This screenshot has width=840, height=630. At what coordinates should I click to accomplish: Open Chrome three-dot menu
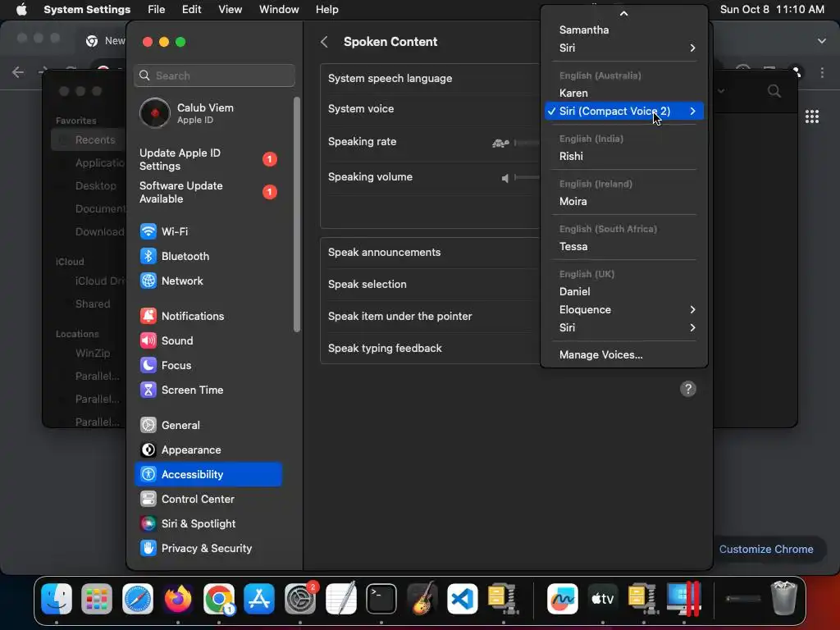tap(822, 72)
